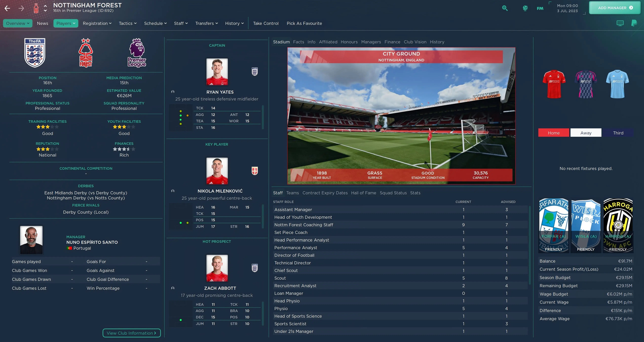644x342 pixels.
Task: Click Serbia badge beside Nikola Milenković
Action: [x=255, y=171]
